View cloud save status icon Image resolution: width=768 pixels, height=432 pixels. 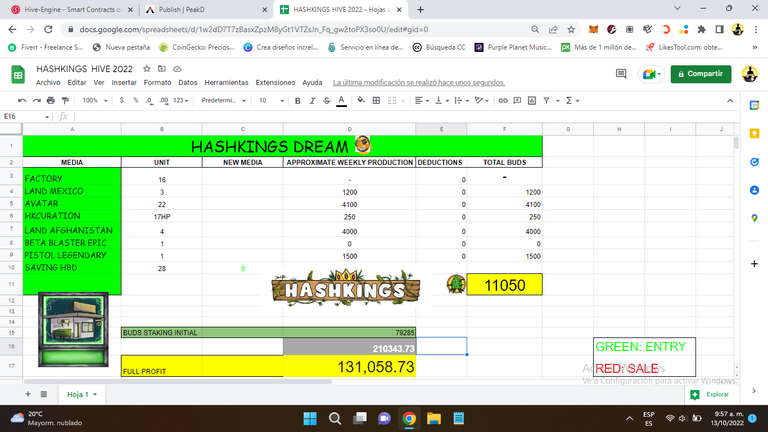[177, 69]
